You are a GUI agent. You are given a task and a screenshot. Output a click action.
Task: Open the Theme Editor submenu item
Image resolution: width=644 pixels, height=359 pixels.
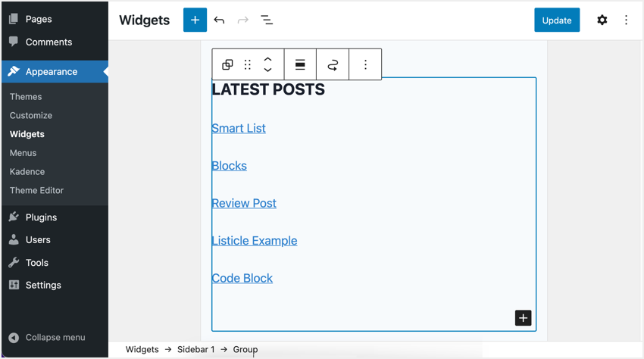click(x=36, y=191)
